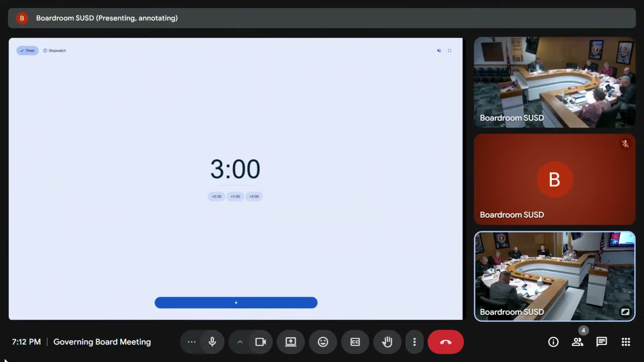Open the emoji reactions panel

click(323, 342)
